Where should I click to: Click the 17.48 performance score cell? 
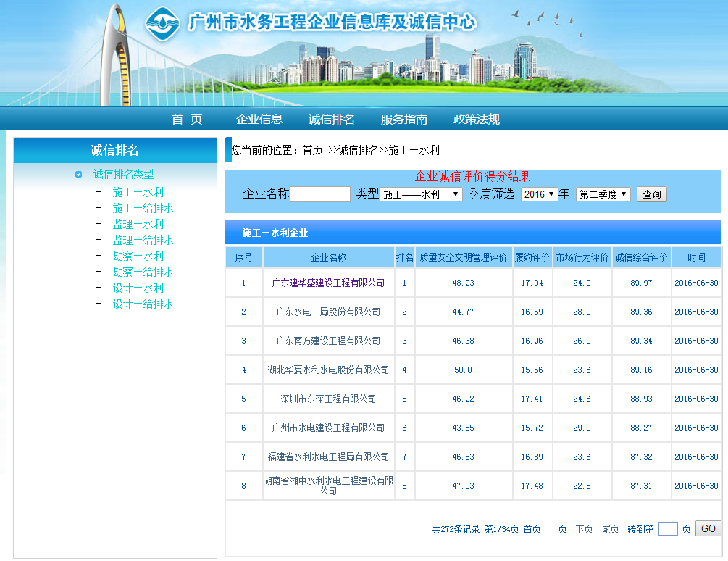[532, 486]
